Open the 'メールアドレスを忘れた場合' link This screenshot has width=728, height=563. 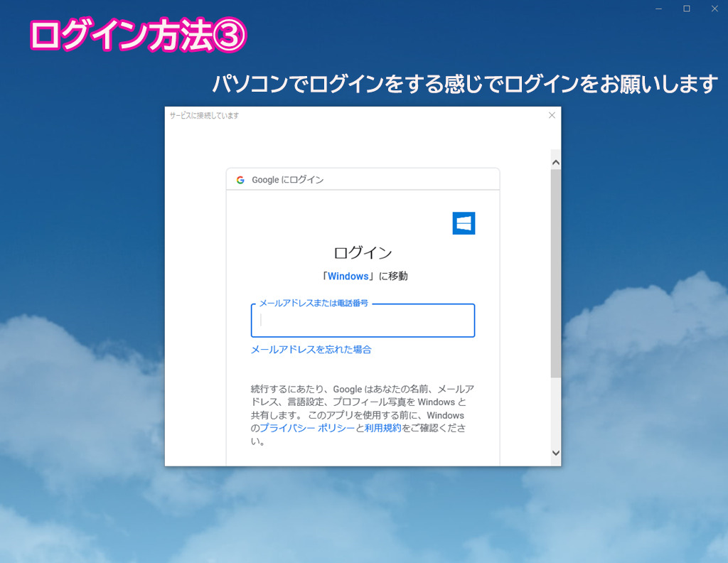pyautogui.click(x=311, y=350)
